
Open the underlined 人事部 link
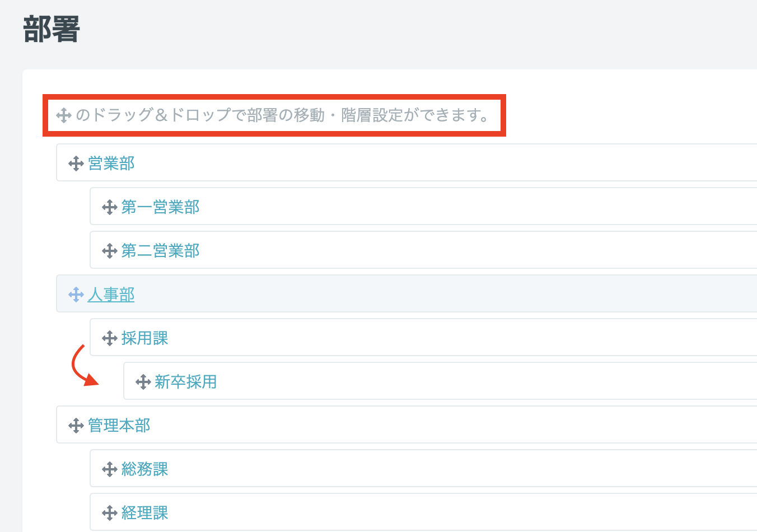click(x=111, y=295)
